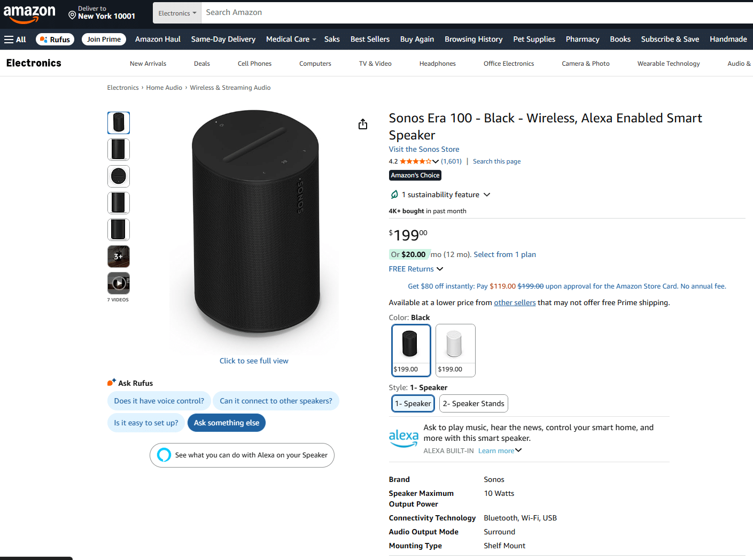
Task: Click the sustainability leaf icon
Action: [394, 195]
